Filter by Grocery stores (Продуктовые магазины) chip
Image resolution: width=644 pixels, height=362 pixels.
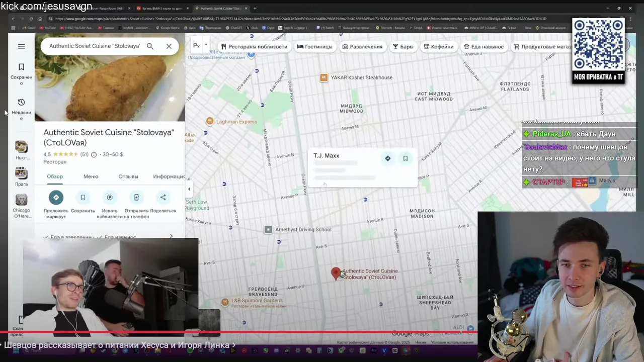pos(541,46)
